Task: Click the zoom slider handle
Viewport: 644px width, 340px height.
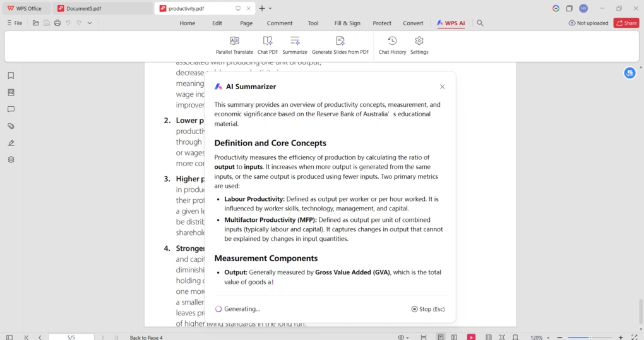Action: coord(590,337)
